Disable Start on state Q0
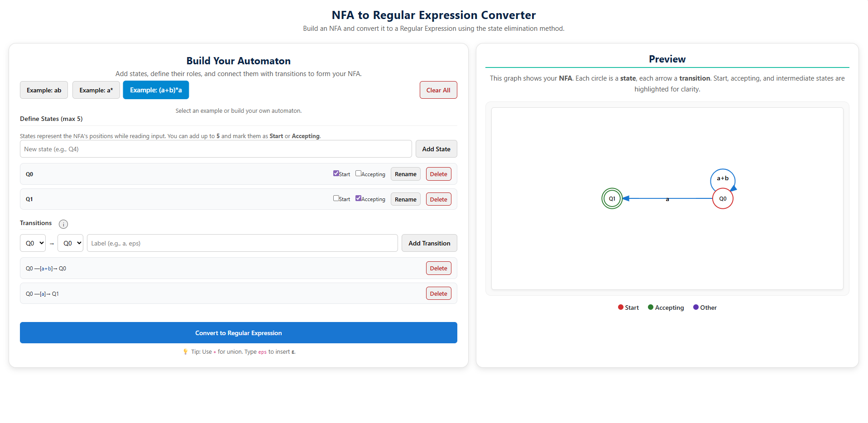868x423 pixels. click(x=336, y=173)
